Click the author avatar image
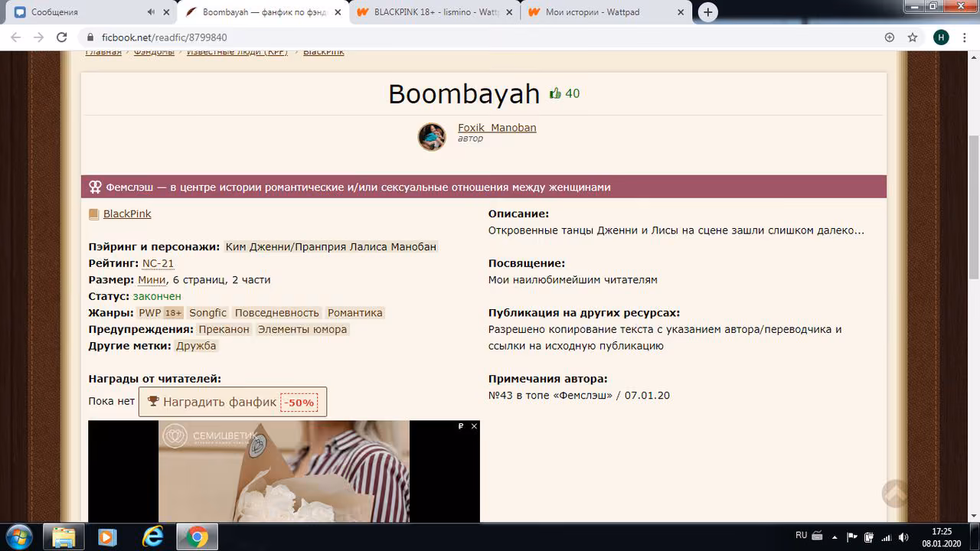980x551 pixels. pos(432,136)
